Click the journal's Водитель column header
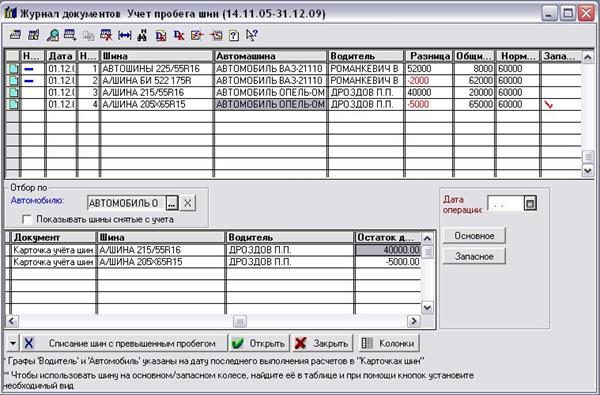The height and width of the screenshot is (395, 600). (366, 56)
